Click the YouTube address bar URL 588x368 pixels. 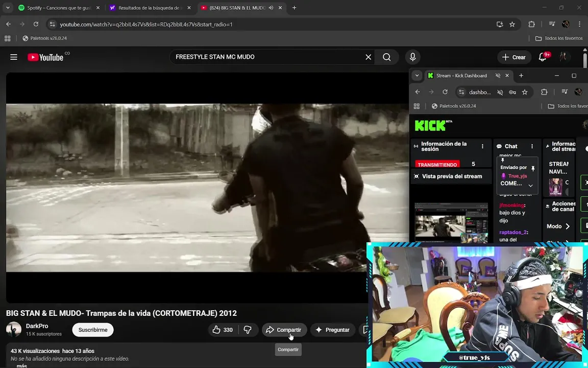146,24
